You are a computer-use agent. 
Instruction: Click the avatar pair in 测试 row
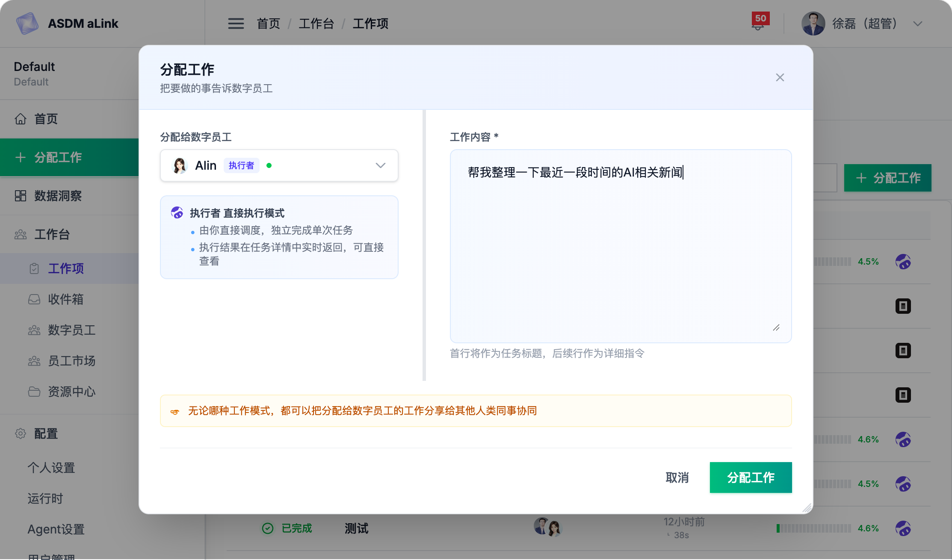[547, 527]
